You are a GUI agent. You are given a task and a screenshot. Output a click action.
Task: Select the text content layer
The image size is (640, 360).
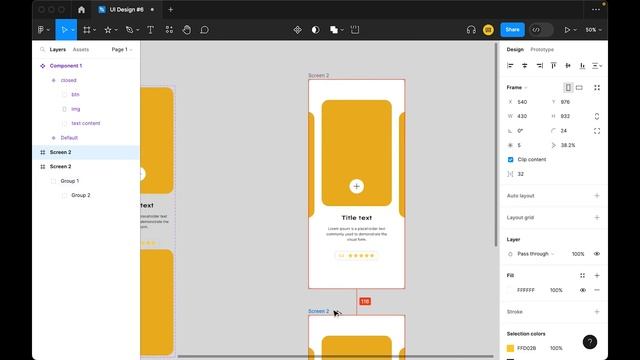tap(86, 123)
